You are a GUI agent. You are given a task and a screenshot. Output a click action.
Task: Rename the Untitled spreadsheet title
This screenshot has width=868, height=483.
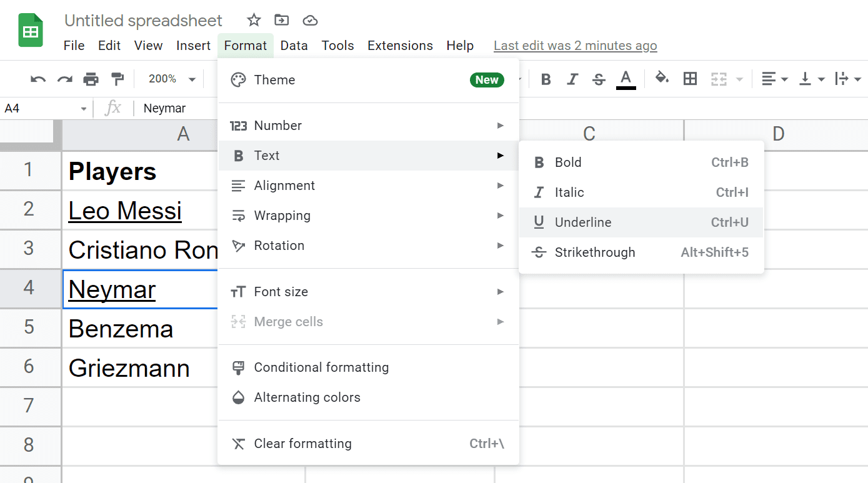pyautogui.click(x=144, y=21)
